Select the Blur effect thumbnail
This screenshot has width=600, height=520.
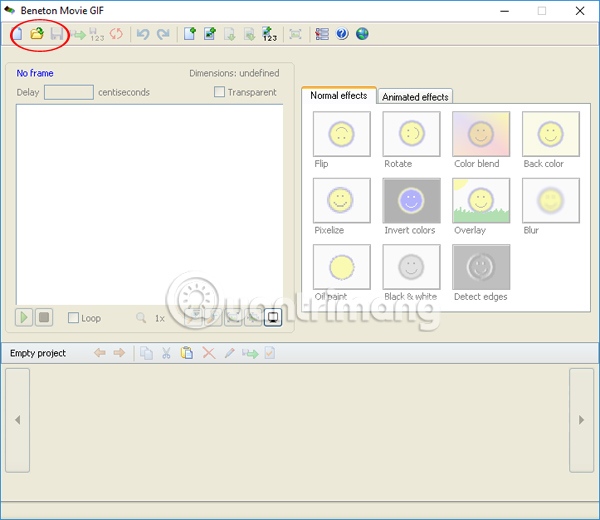551,201
